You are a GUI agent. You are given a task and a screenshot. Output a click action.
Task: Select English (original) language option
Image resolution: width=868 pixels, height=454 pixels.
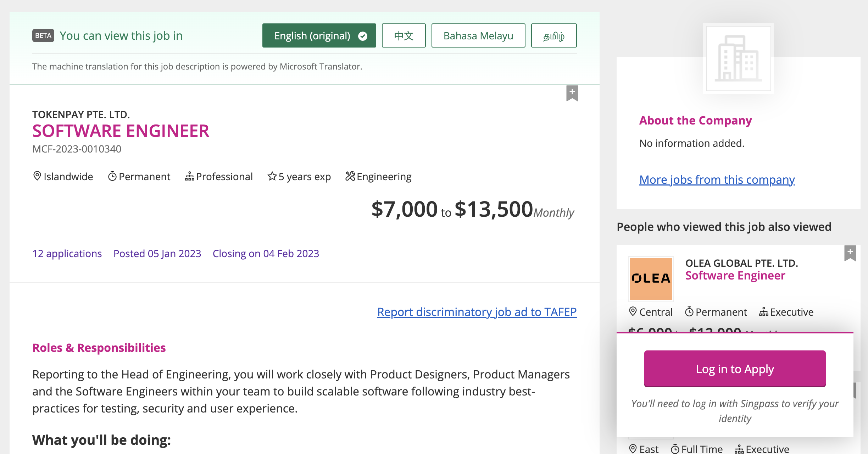pos(319,35)
